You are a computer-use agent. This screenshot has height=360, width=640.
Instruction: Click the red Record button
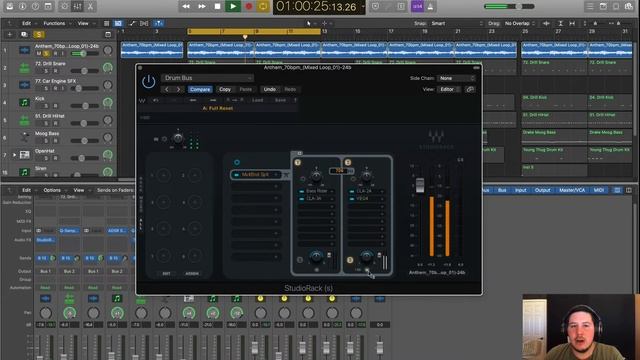pos(249,7)
